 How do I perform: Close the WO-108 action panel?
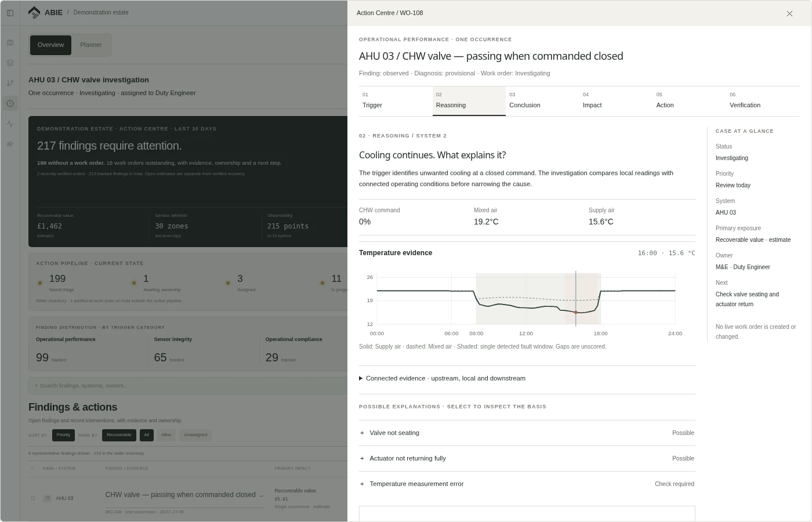click(x=789, y=13)
